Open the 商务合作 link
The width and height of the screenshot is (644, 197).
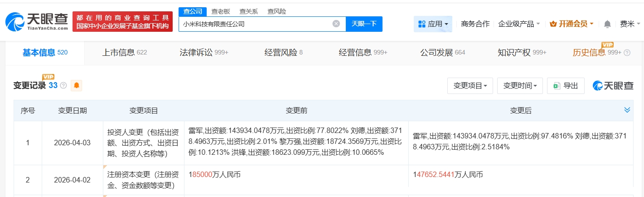coord(475,24)
